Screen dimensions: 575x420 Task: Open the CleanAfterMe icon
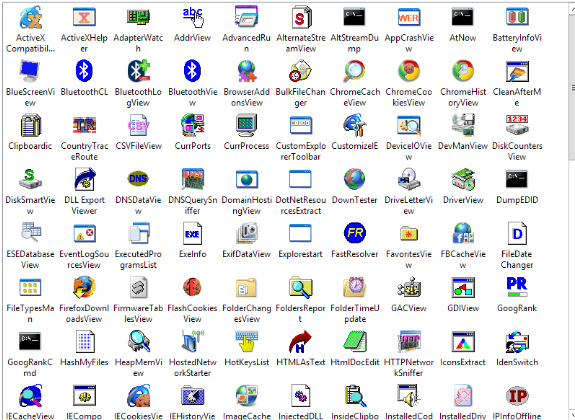(x=517, y=71)
